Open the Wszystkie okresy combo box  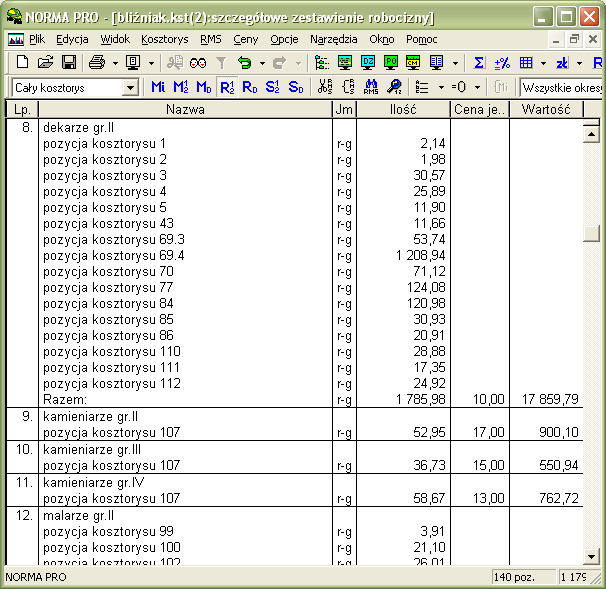pos(560,87)
